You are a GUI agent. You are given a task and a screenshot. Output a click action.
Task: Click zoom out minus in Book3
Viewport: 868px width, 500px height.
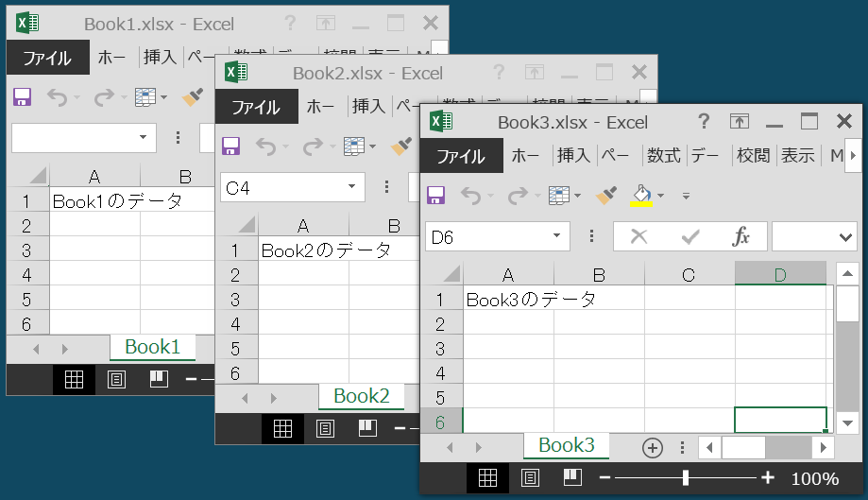(x=604, y=477)
